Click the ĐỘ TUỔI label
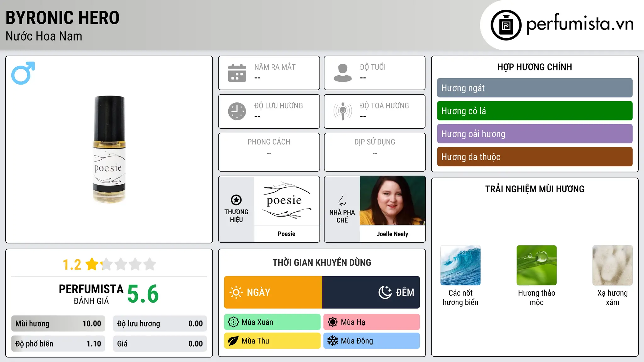This screenshot has height=362, width=644. (373, 67)
